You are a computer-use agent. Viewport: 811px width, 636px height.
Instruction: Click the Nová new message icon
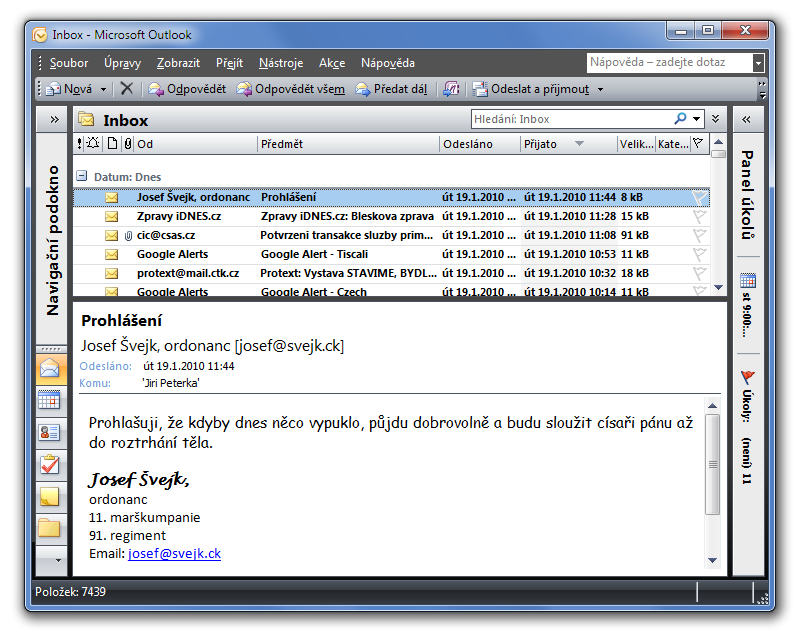point(53,89)
